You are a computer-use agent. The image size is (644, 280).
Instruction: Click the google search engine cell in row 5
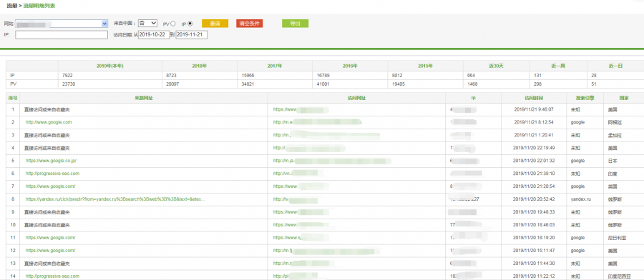[577, 161]
